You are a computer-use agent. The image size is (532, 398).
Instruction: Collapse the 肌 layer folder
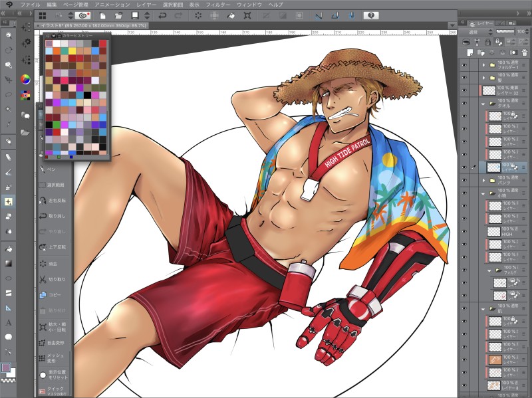(x=483, y=309)
